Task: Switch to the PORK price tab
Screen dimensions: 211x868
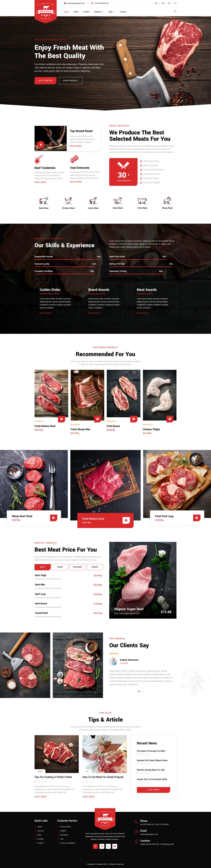Action: (x=60, y=567)
